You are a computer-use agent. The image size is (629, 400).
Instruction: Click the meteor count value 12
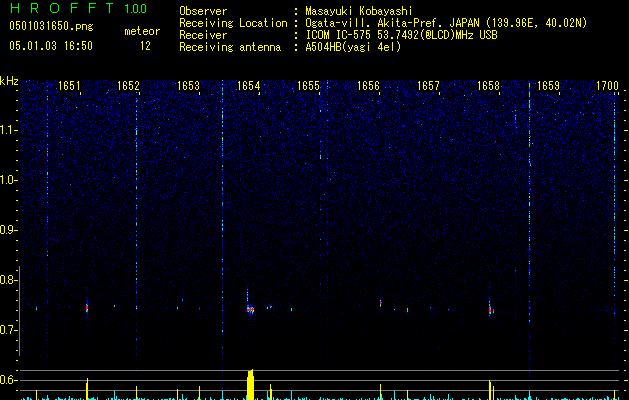click(x=145, y=46)
